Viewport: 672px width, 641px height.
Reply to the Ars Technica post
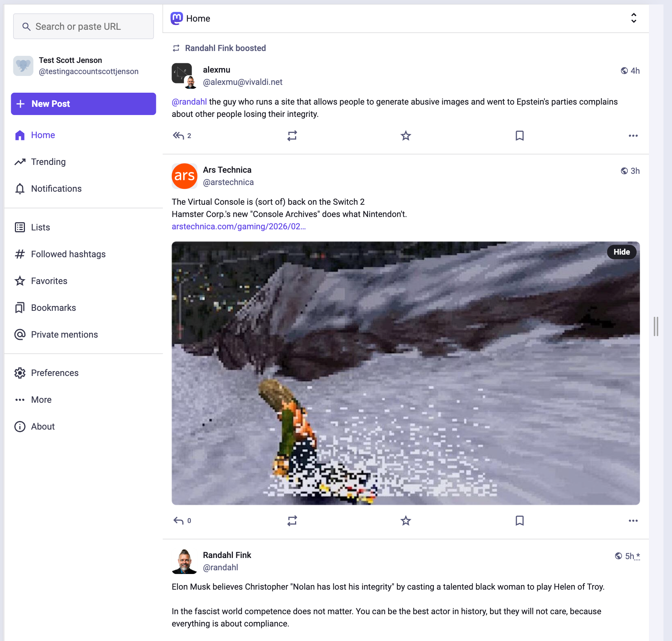pos(179,520)
